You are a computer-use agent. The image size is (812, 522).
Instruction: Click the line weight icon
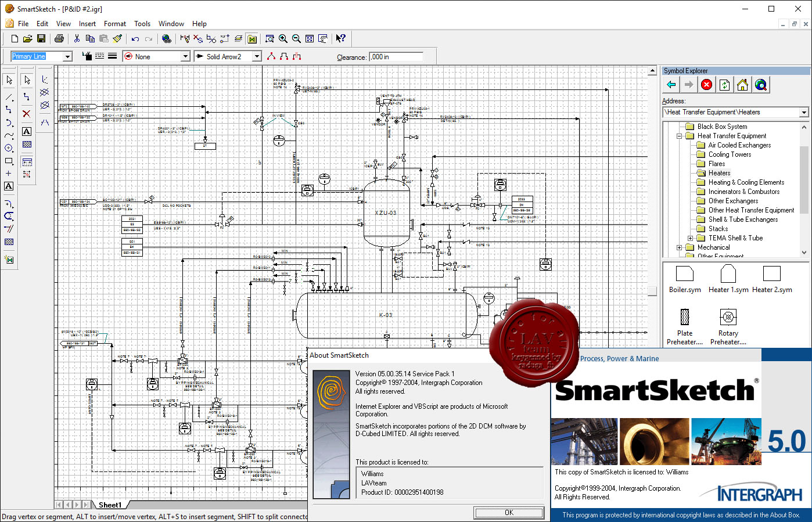coord(112,56)
